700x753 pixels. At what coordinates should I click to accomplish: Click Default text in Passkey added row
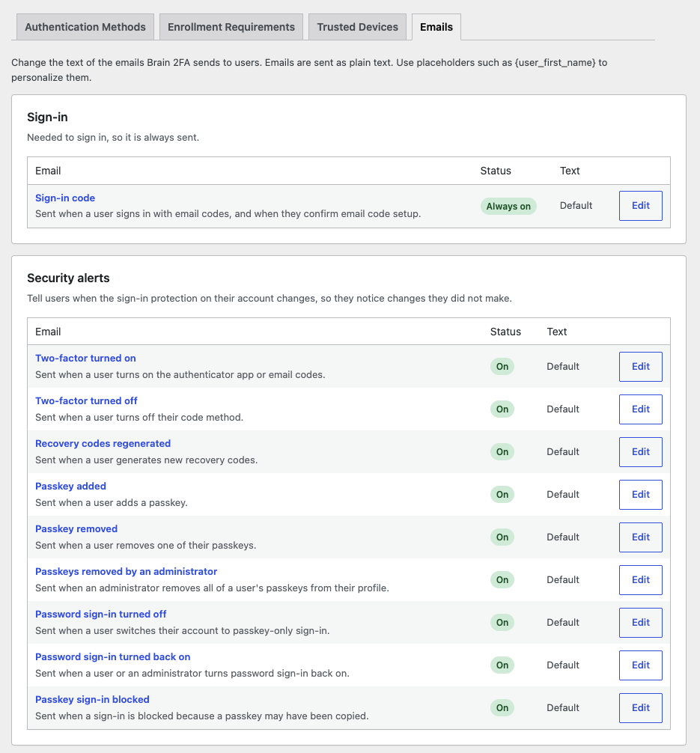(562, 495)
